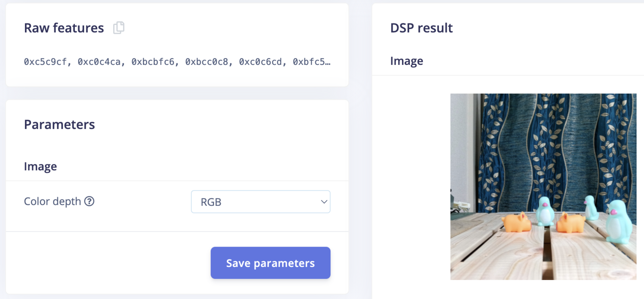The width and height of the screenshot is (644, 299).
Task: Click the left orange pig toy in the image
Action: coord(516,222)
